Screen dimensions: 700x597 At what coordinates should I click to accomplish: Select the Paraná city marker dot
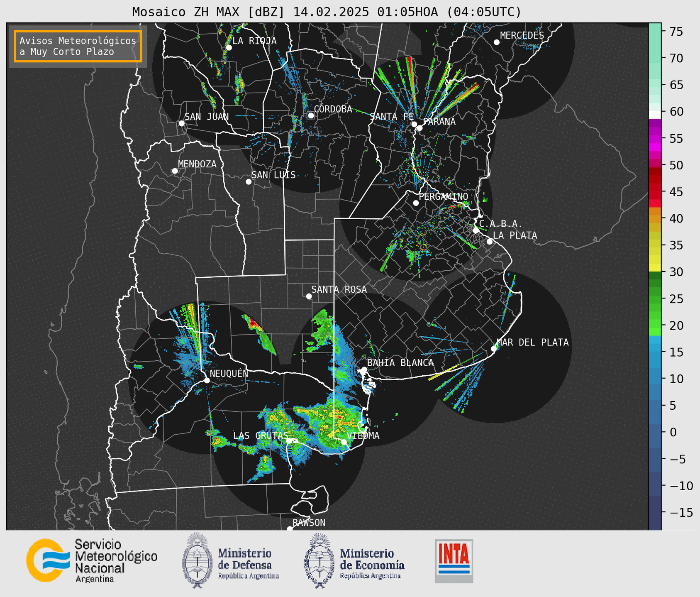tap(420, 128)
